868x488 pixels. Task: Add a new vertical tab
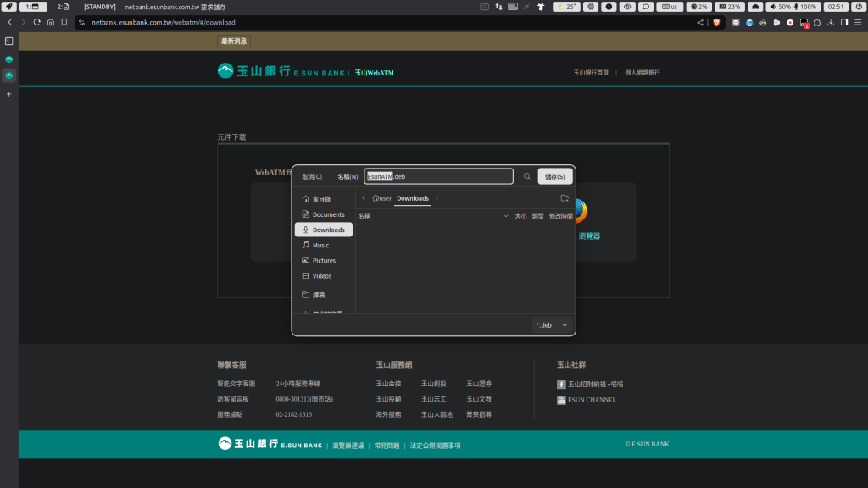tap(8, 94)
